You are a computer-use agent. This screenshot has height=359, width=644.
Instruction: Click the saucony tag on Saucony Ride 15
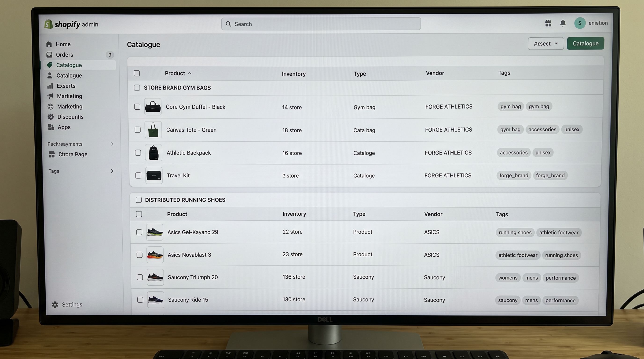pos(508,300)
